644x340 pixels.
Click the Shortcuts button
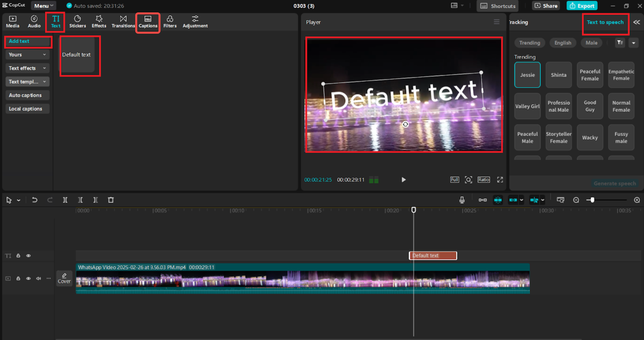pos(498,6)
